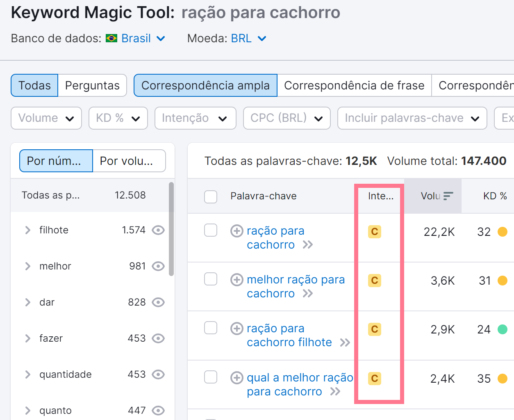Open keyword link 'qual a melhor ração para cachorro'
The height and width of the screenshot is (420, 514).
[300, 385]
